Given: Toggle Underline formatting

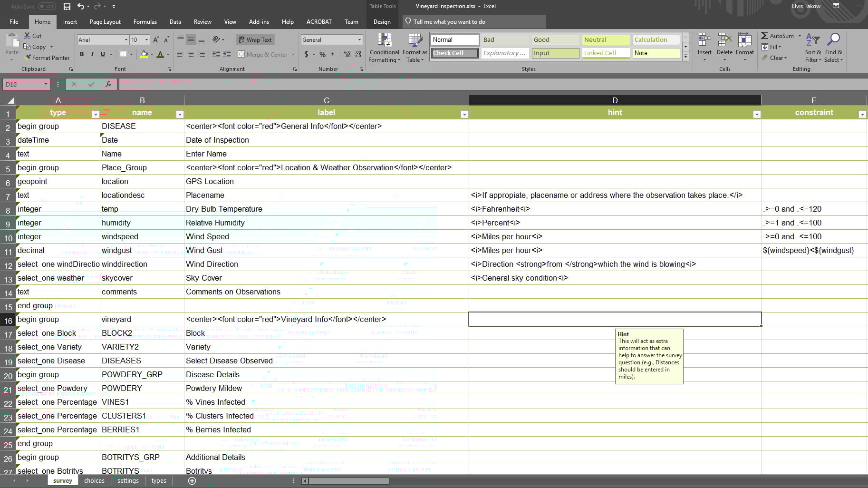Looking at the screenshot, I should click(103, 54).
